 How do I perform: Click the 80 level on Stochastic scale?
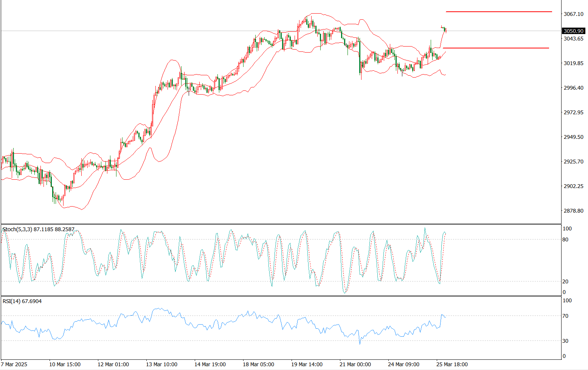pos(565,239)
